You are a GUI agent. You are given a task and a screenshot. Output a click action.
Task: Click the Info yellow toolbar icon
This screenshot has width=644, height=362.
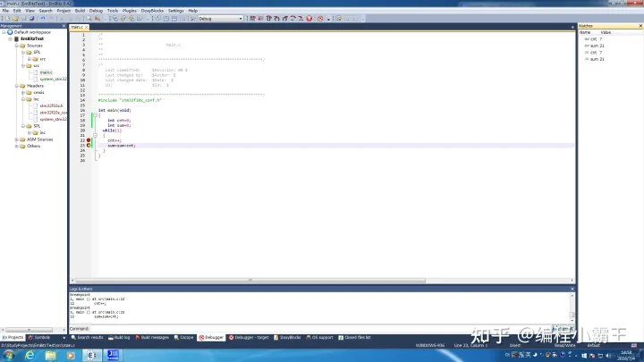[x=338, y=19]
